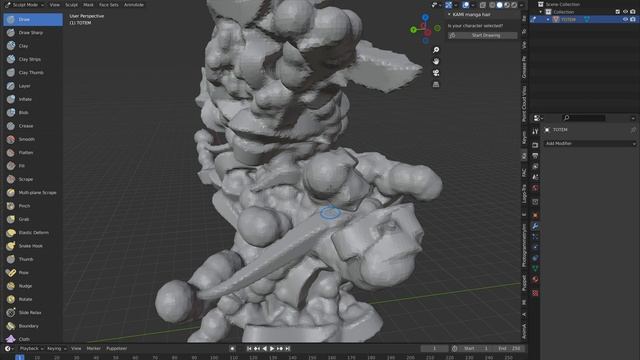Switch to solid viewport shading
Screen dimensions: 640x360
pyautogui.click(x=500, y=5)
